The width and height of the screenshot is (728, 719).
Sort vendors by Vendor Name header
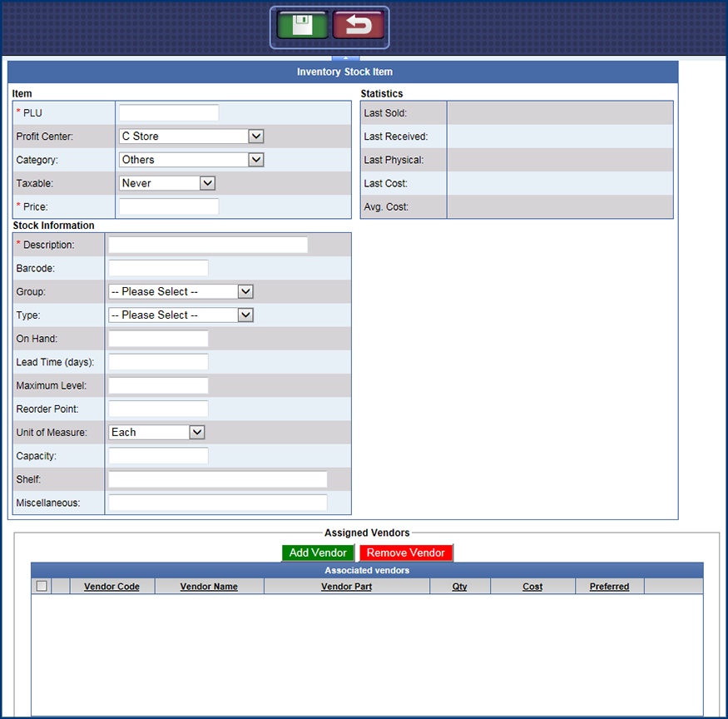pyautogui.click(x=209, y=587)
